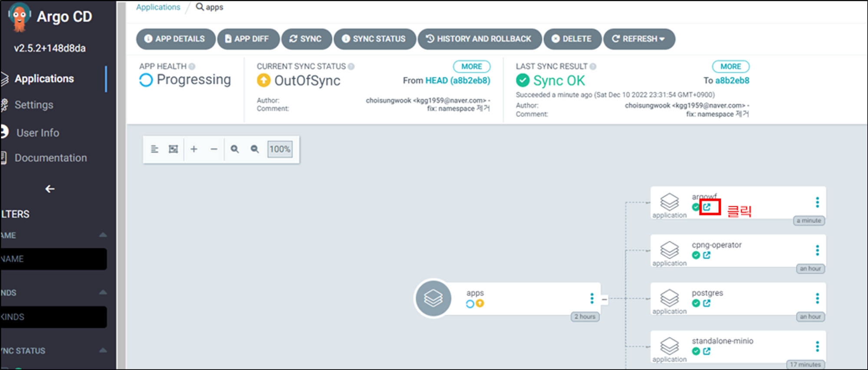
Task: Open the Applications sidebar item
Action: point(44,79)
